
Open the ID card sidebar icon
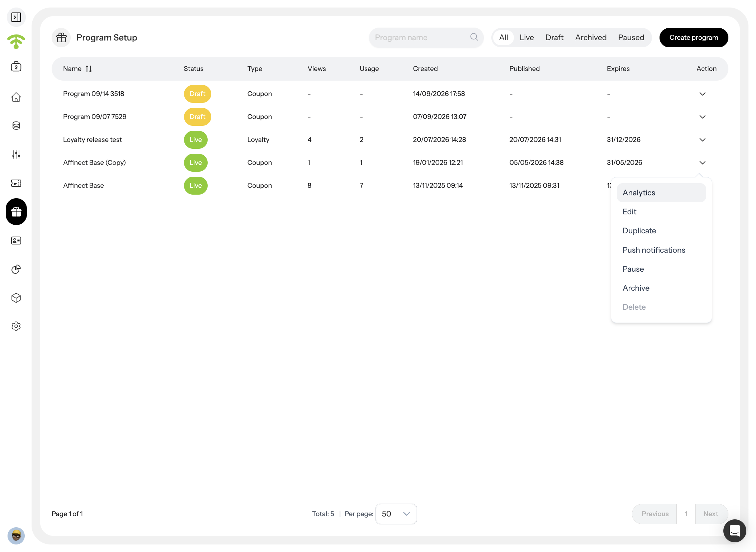pyautogui.click(x=16, y=241)
